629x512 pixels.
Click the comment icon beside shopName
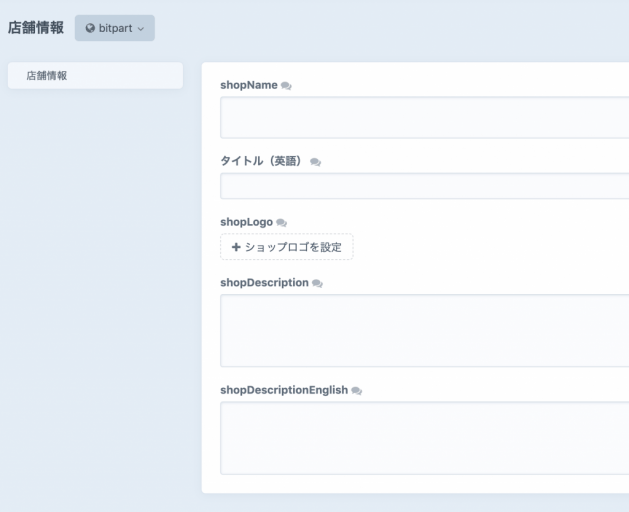(287, 86)
